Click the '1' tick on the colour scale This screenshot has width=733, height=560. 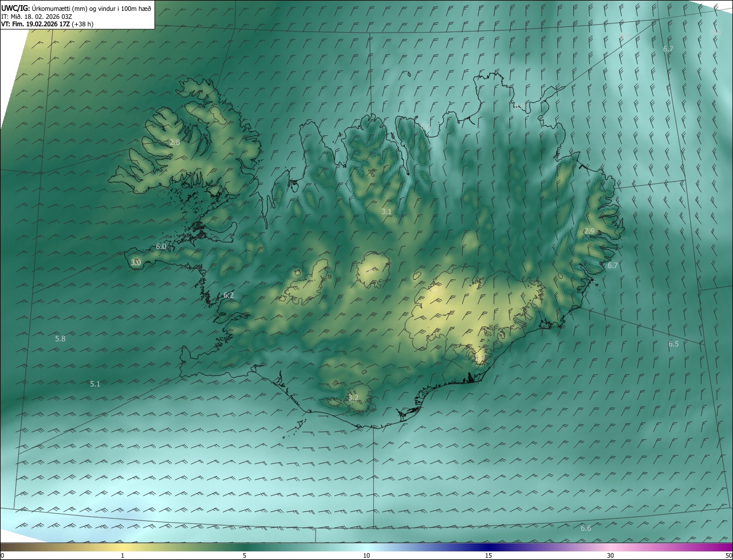coord(123,555)
